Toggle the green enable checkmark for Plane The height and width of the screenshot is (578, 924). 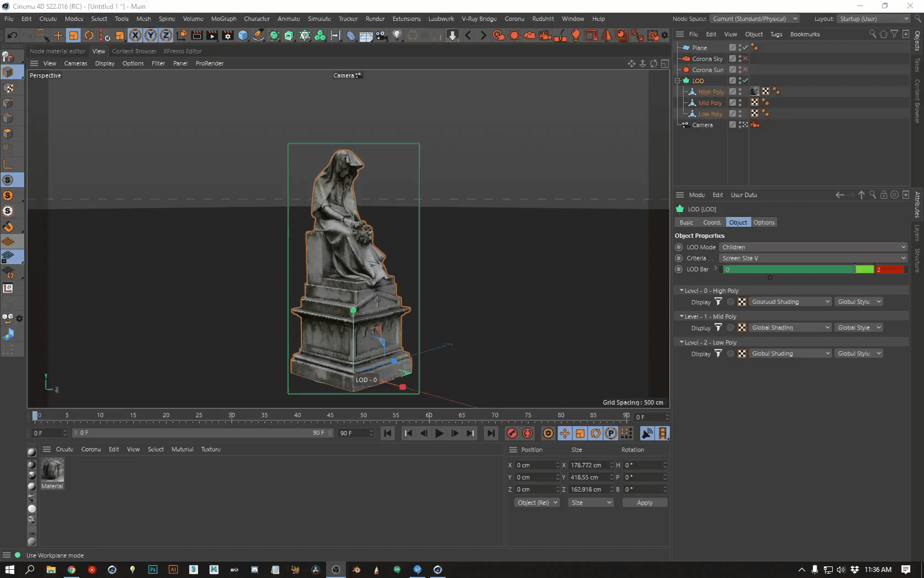(745, 47)
